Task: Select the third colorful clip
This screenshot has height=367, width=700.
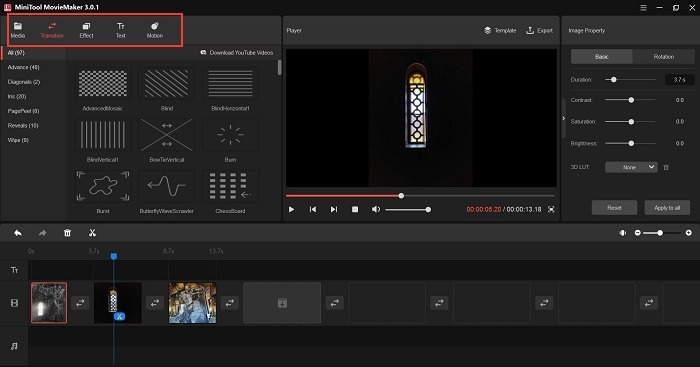Action: (192, 303)
